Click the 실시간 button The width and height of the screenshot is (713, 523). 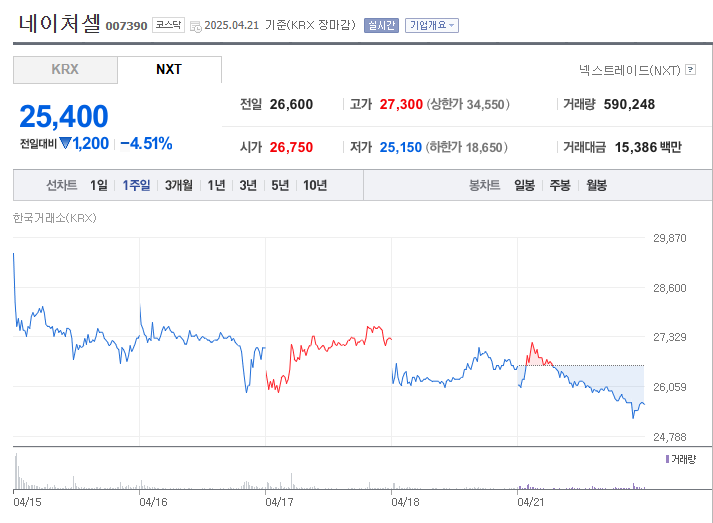click(381, 25)
